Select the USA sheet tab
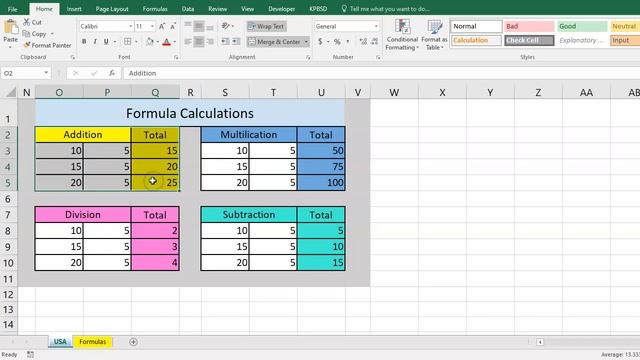Viewport: 640px width, 360px height. pos(60,342)
